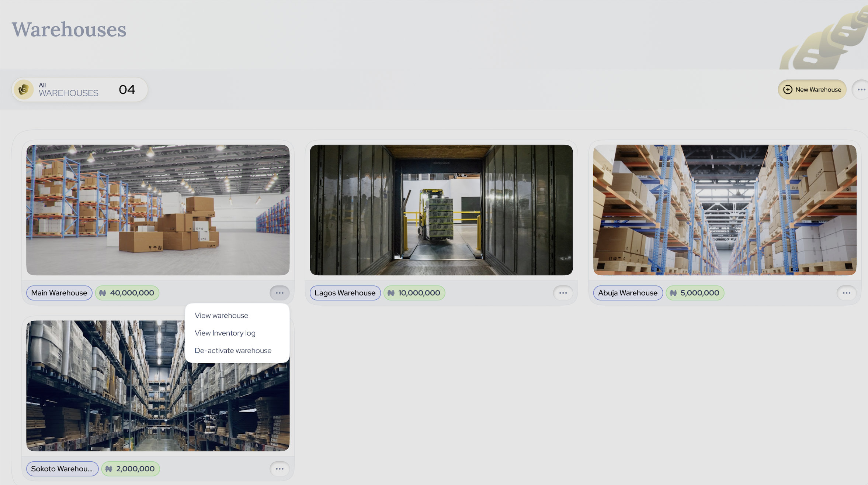
Task: Open Main Warehouse three-dot options menu
Action: (x=280, y=293)
